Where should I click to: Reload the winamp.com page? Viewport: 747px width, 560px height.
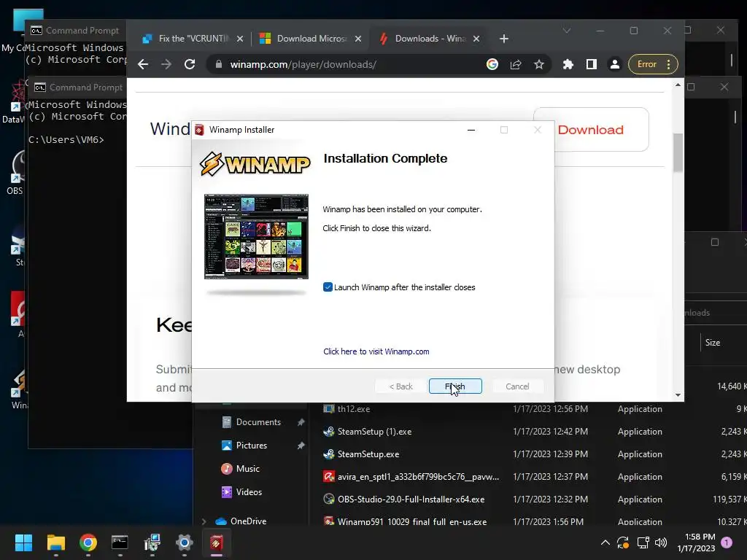coord(190,64)
